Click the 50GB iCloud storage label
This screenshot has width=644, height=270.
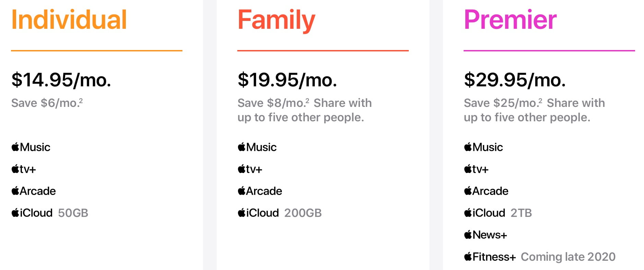[x=73, y=213]
